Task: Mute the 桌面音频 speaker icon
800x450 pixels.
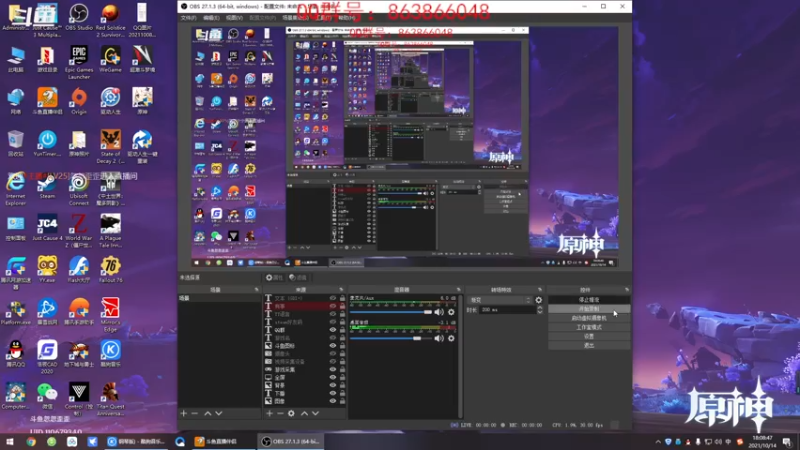Action: pos(439,338)
